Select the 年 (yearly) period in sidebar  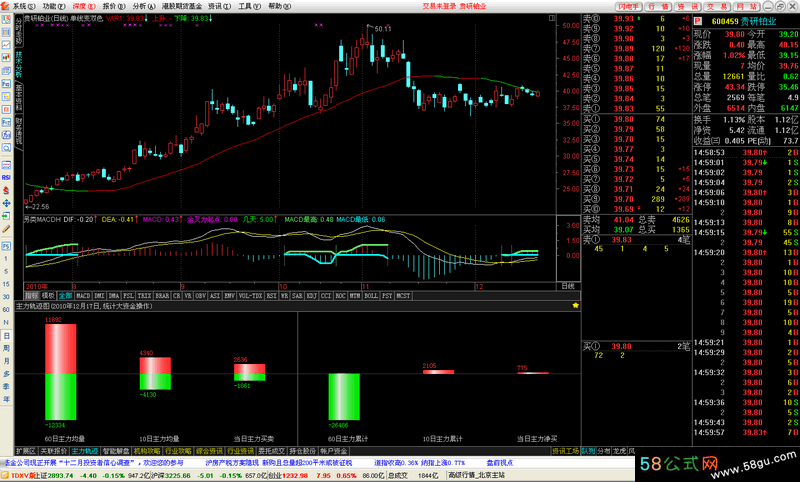coord(6,399)
